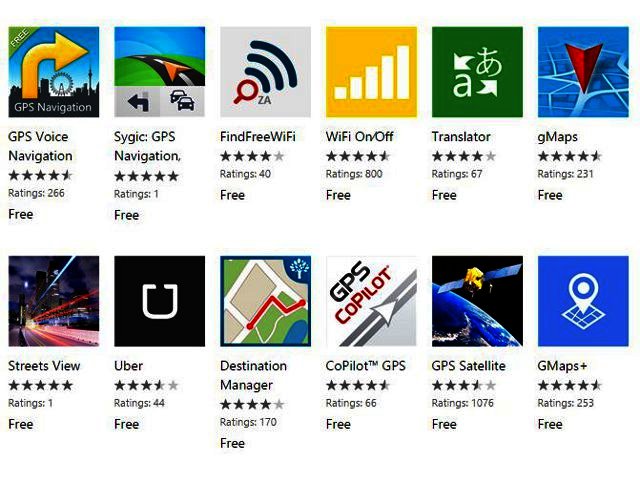640x480 pixels.
Task: Open the green Translator app icon
Action: pos(477,72)
